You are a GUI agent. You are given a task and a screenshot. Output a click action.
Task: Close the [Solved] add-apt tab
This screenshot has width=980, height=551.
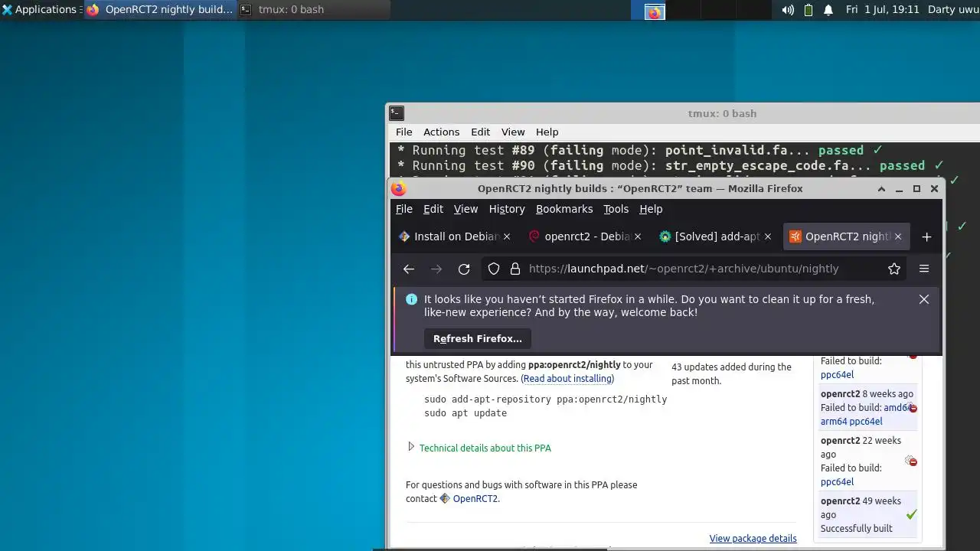point(767,236)
